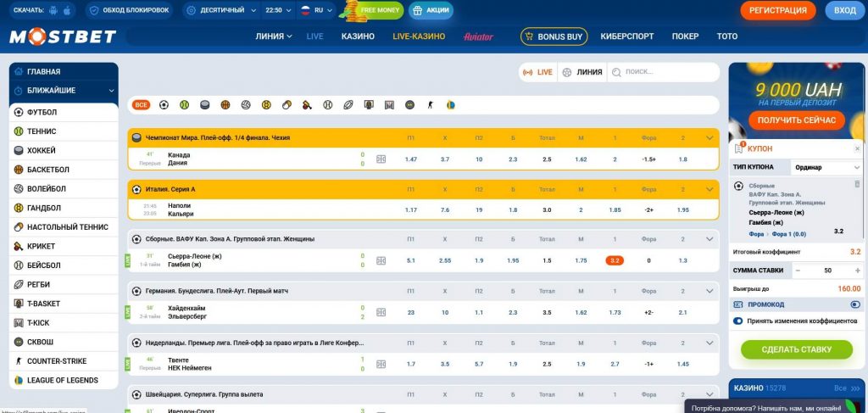Image resolution: width=868 pixels, height=413 pixels.
Task: Open Heidenheim vs Elversberg match tracker icon
Action: tap(381, 312)
